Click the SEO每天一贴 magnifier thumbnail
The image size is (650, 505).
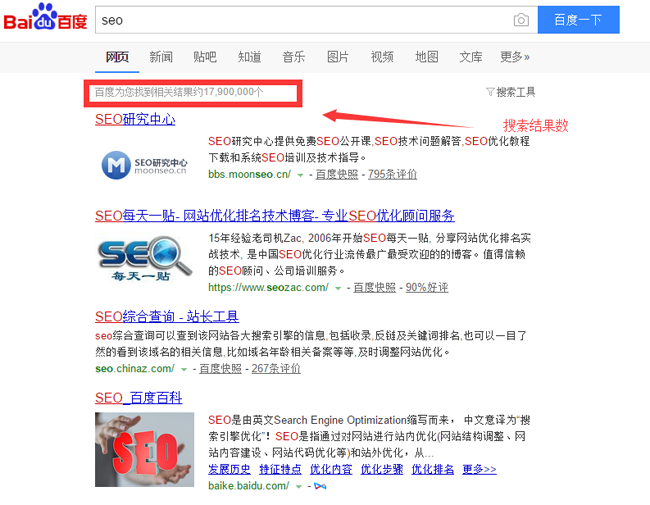click(145, 257)
